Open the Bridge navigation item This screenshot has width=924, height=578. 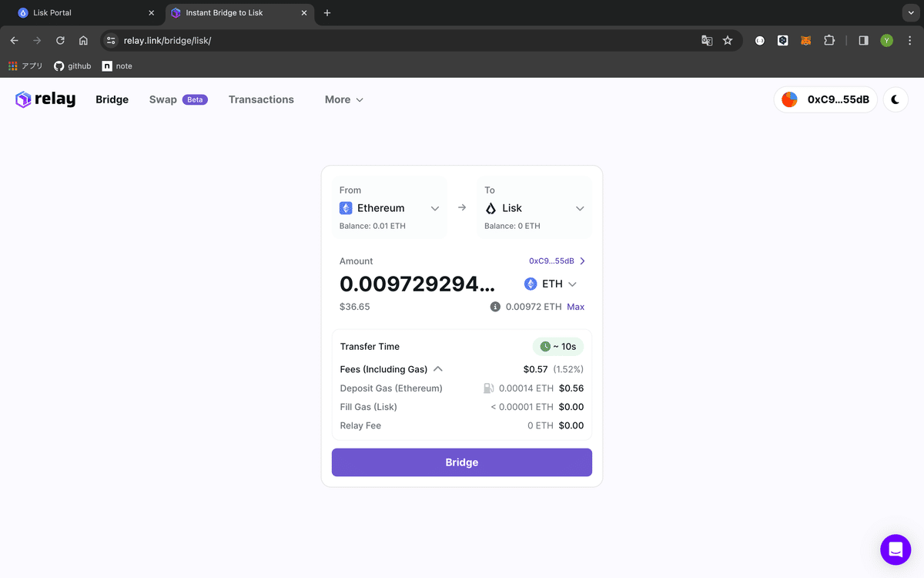(x=112, y=99)
